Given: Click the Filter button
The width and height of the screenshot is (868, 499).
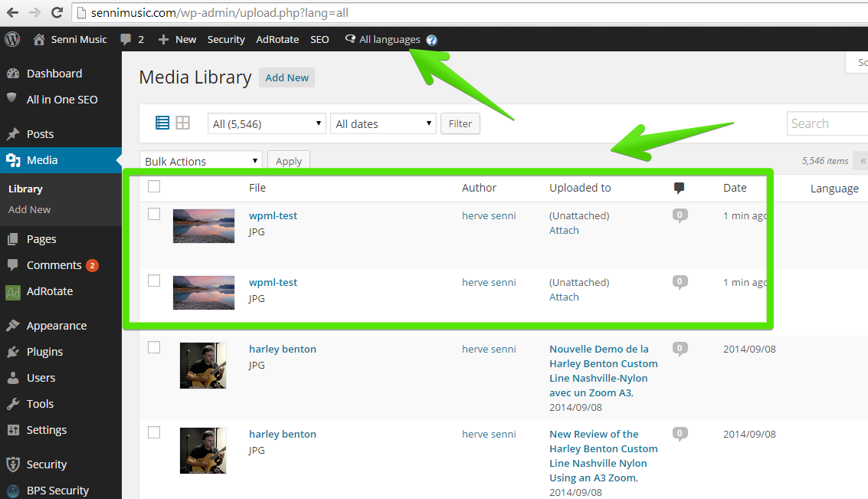Looking at the screenshot, I should (460, 123).
